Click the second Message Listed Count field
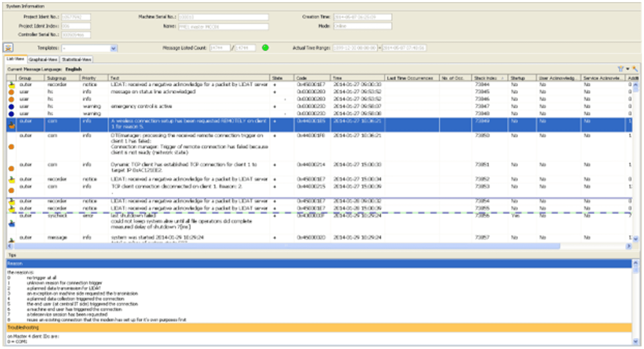The height and width of the screenshot is (349, 644). pyautogui.click(x=245, y=48)
